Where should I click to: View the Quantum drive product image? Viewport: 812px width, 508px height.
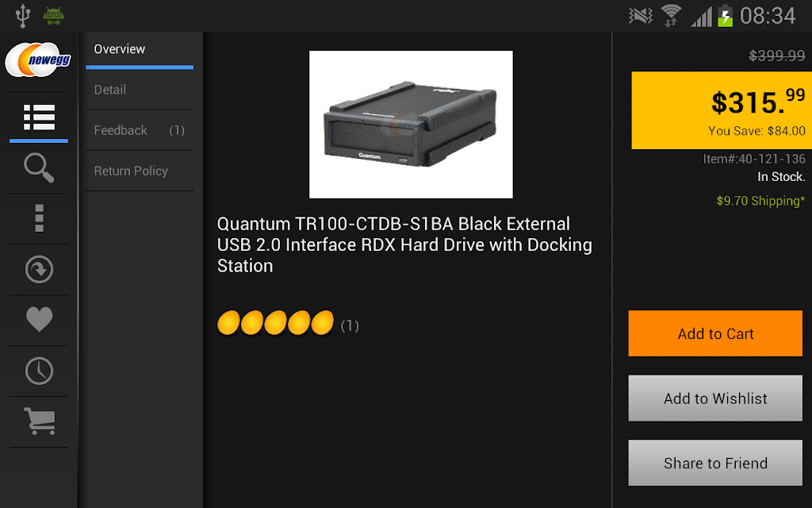click(x=411, y=125)
